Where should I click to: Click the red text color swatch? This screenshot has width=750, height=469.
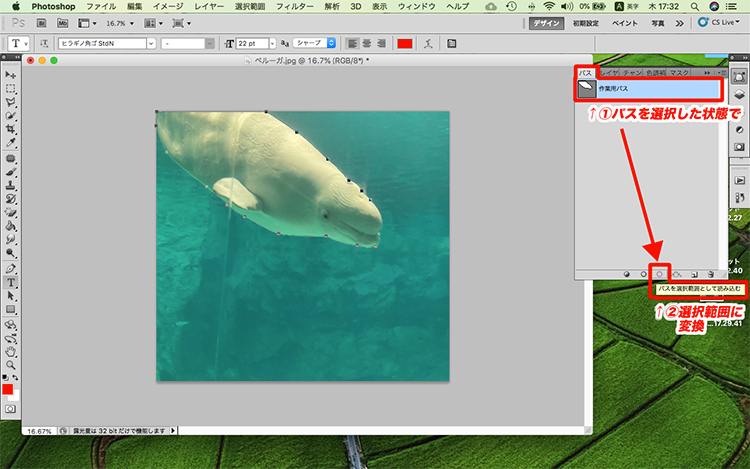[x=404, y=44]
